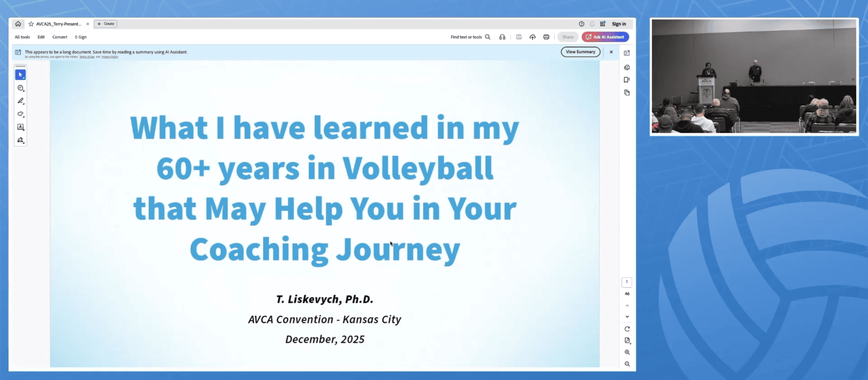The height and width of the screenshot is (380, 868).
Task: Rotate the page with rotate icon
Action: (x=627, y=329)
